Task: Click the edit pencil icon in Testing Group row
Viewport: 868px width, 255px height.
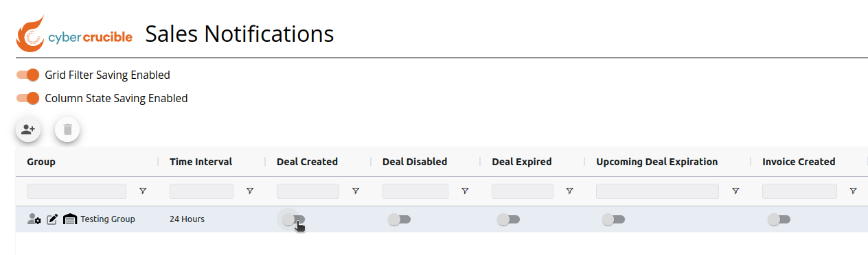Action: tap(52, 219)
